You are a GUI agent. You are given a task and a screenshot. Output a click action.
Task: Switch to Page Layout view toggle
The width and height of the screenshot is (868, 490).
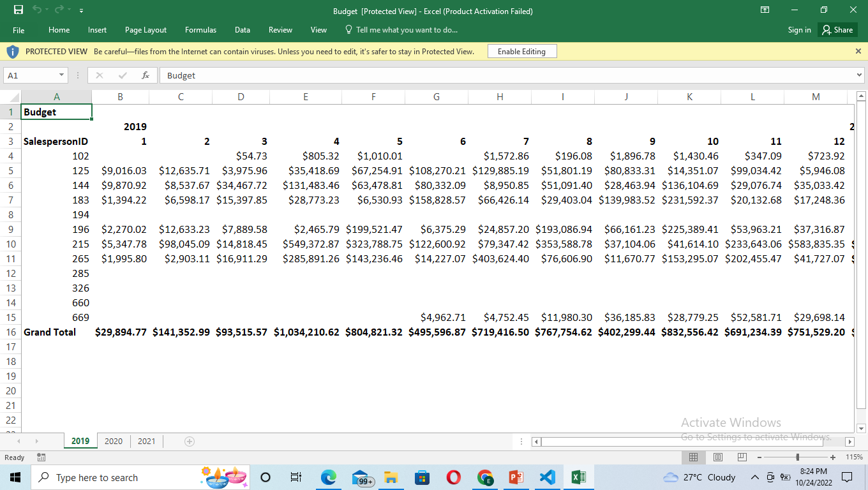click(718, 457)
